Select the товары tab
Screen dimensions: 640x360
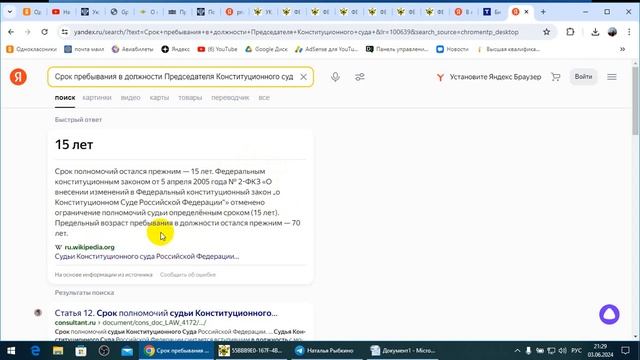point(190,98)
